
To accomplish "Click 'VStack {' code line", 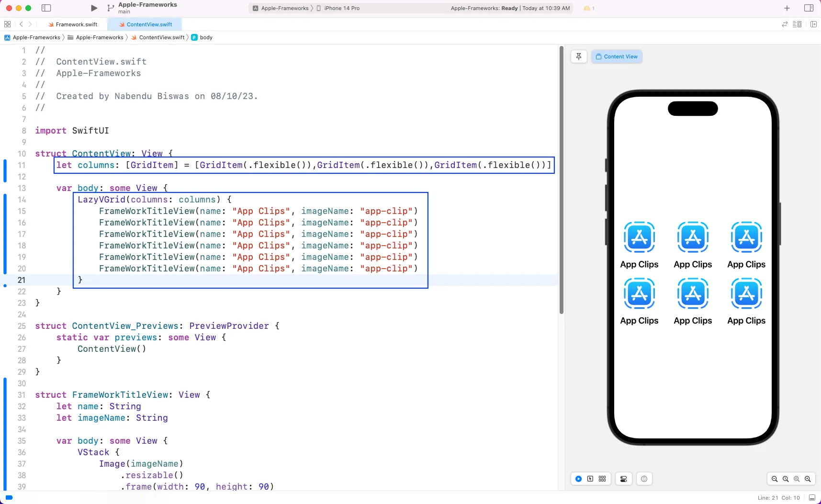I will click(x=99, y=452).
